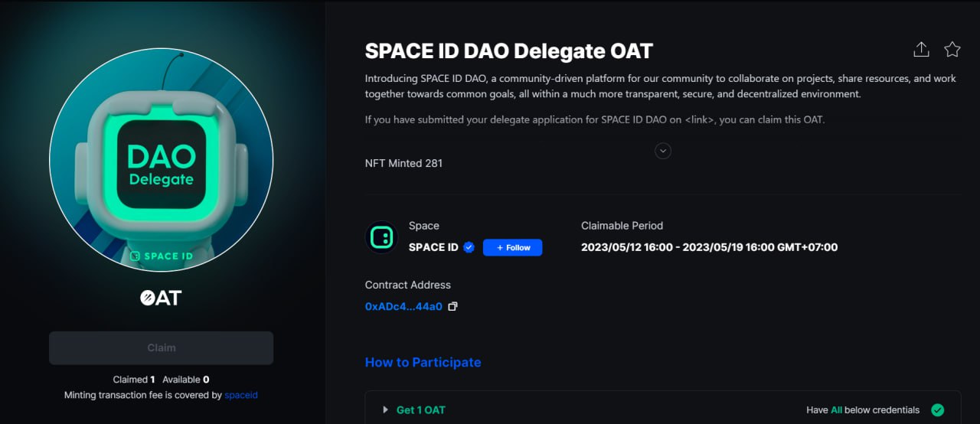Open the 0xADc4...44a0 contract address link
This screenshot has width=980, height=424.
pyautogui.click(x=403, y=306)
